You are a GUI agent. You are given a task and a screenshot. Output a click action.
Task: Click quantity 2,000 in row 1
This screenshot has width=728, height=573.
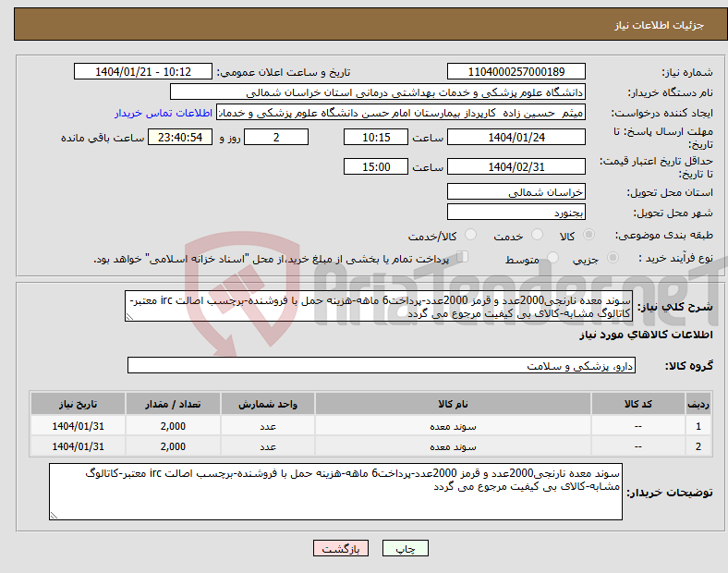pyautogui.click(x=173, y=426)
